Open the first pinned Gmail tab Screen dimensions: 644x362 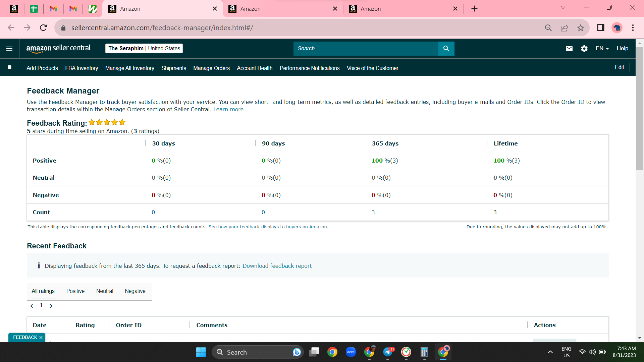tap(53, 9)
